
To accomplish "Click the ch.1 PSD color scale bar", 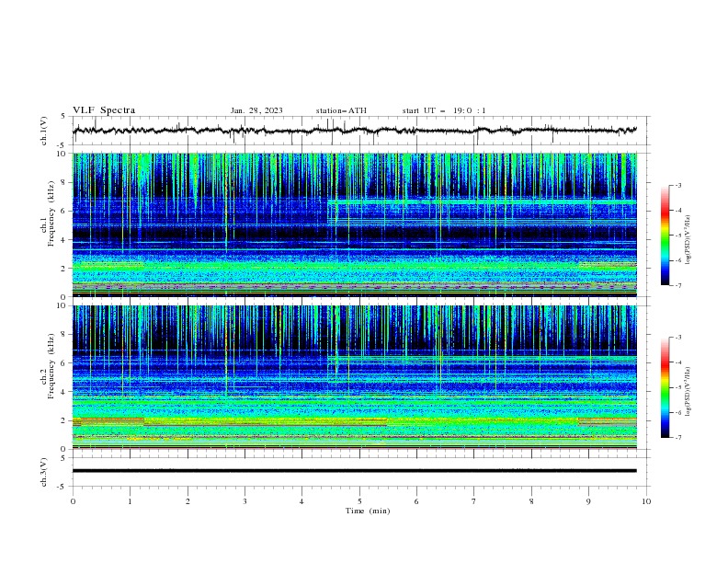I will pos(665,236).
